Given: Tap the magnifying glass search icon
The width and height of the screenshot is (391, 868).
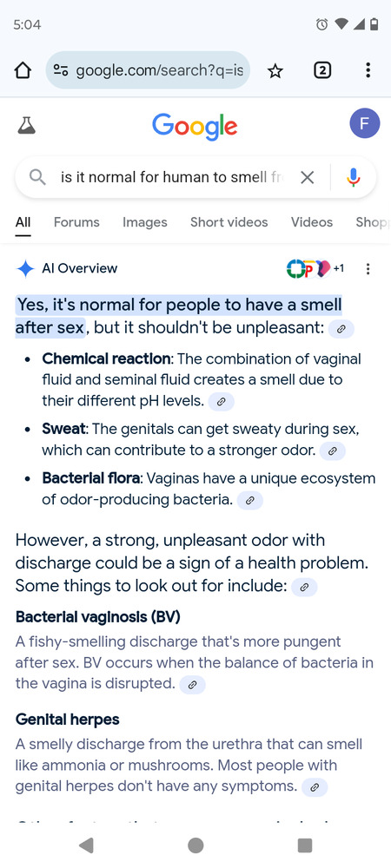Looking at the screenshot, I should [x=37, y=177].
